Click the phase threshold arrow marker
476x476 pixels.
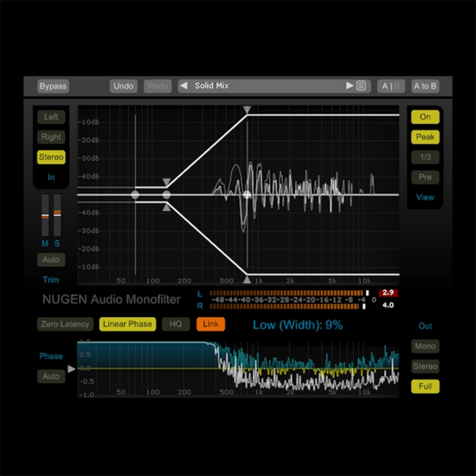(x=71, y=369)
